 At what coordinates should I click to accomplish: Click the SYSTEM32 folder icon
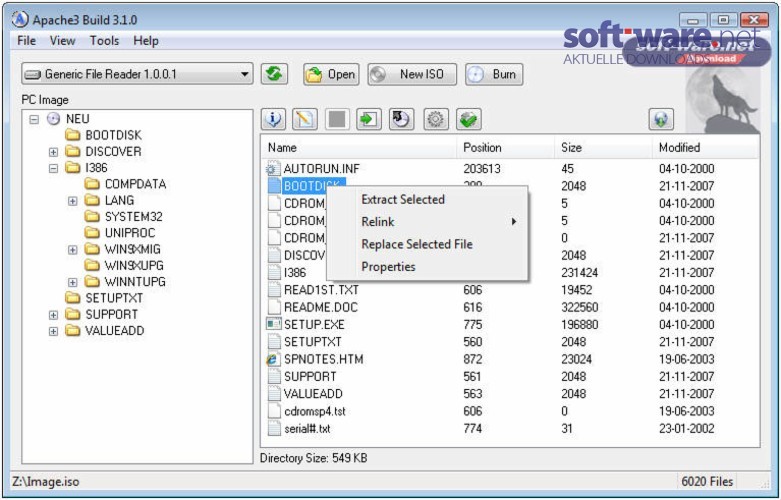pyautogui.click(x=92, y=216)
